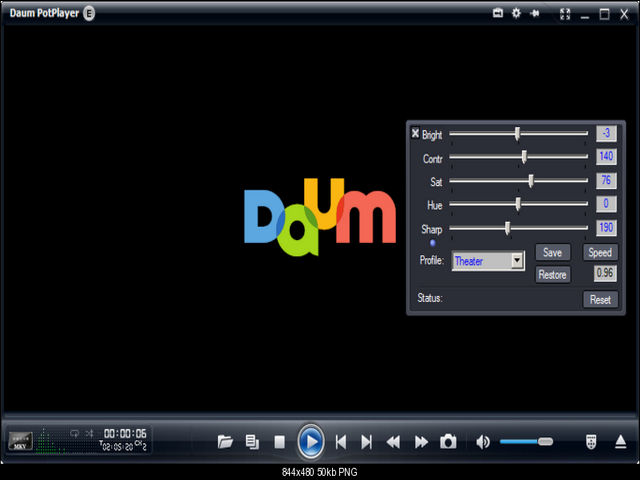This screenshot has height=480, width=640.
Task: Skip to the next track
Action: [x=367, y=441]
